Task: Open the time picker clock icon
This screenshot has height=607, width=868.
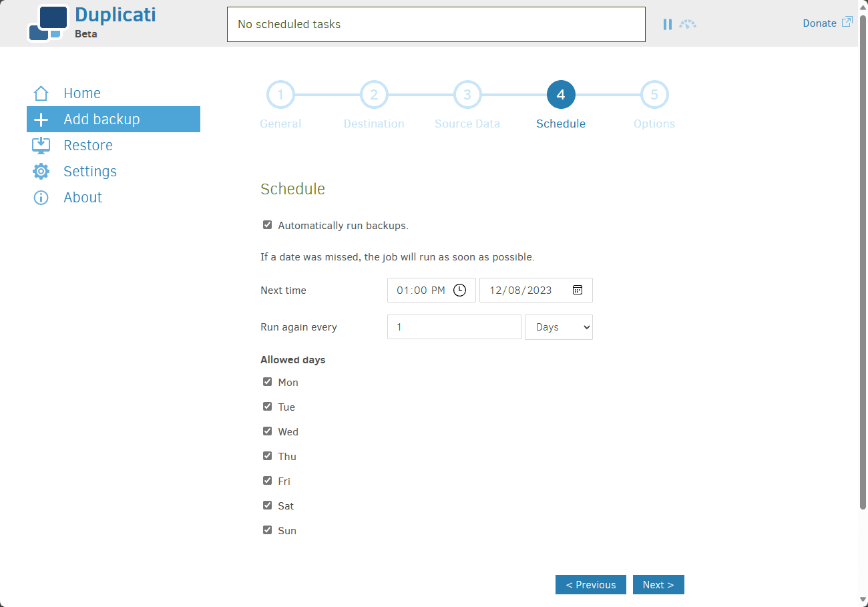Action: pos(459,290)
